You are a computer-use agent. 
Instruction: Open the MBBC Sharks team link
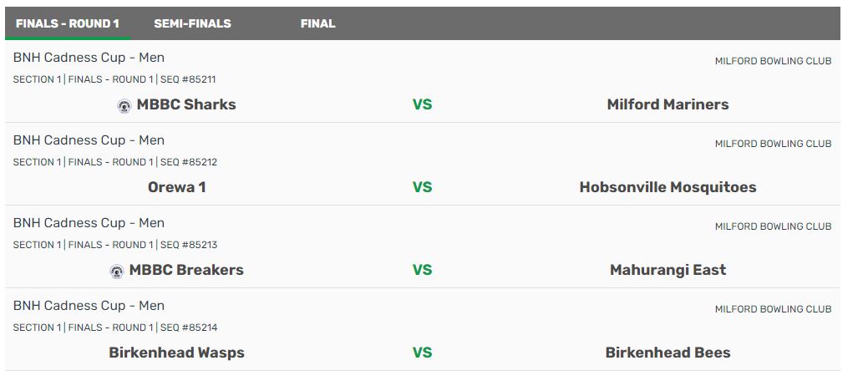coord(186,104)
